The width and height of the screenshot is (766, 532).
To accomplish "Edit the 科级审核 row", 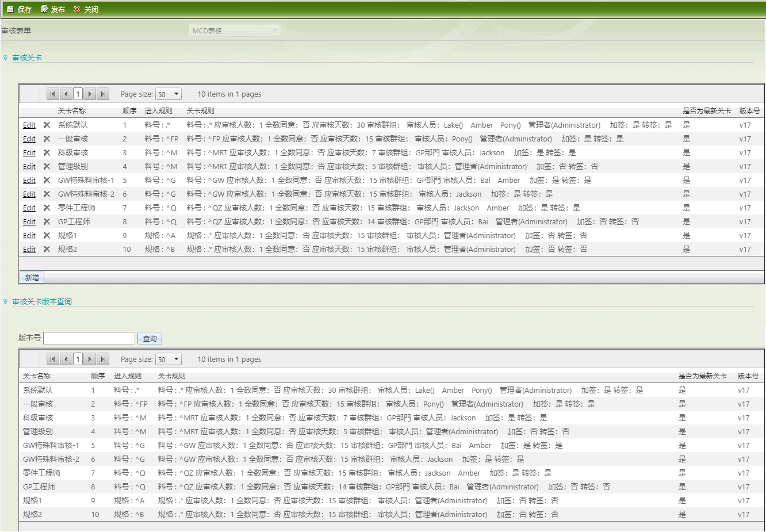I will pos(29,152).
